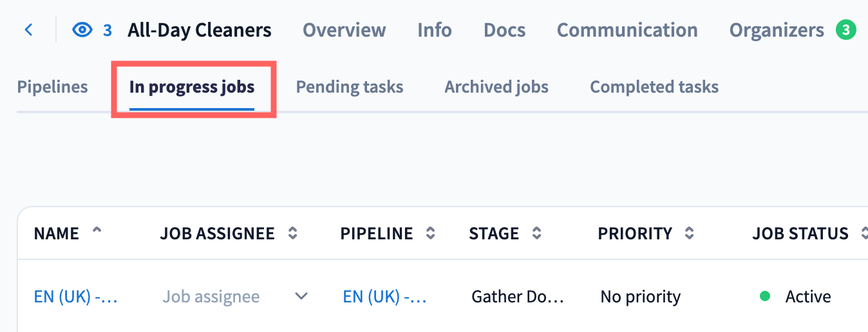Switch to the Pending tasks tab

[x=349, y=87]
